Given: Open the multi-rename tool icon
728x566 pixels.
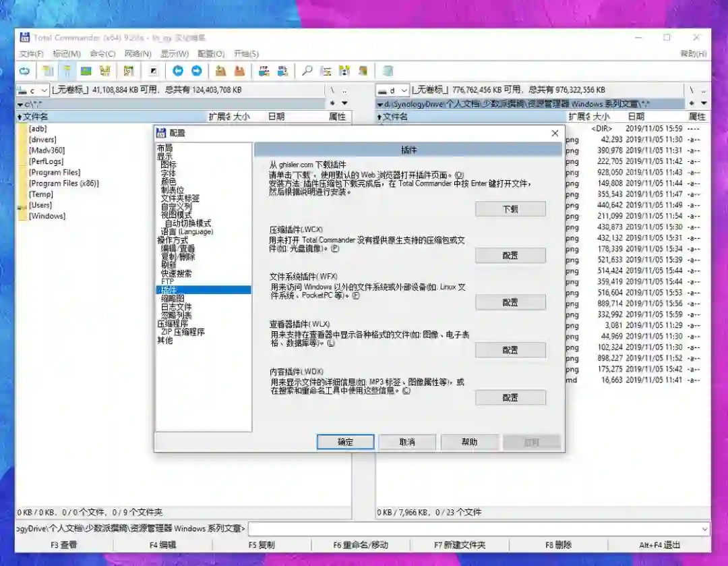Looking at the screenshot, I should (326, 71).
